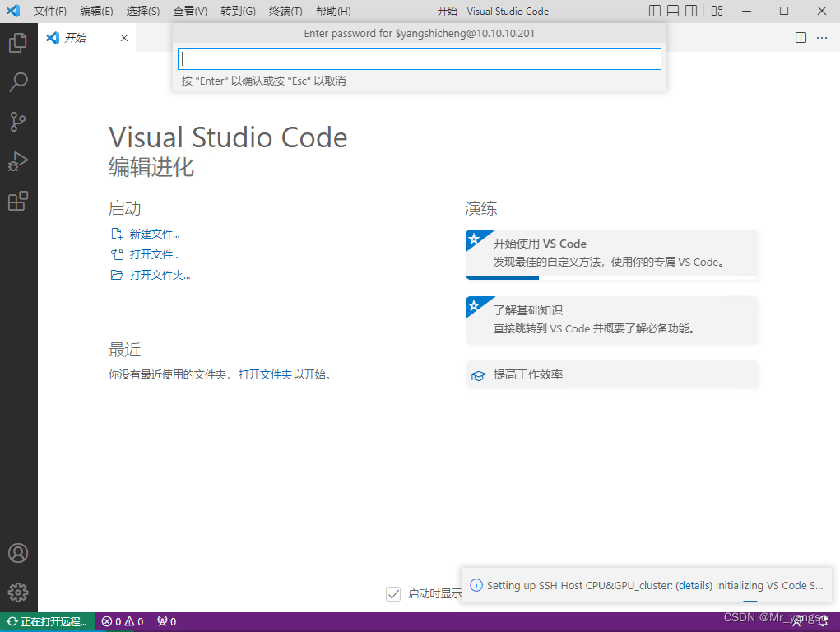840x632 pixels.
Task: Click the Visual Studio Code heading
Action: pyautogui.click(x=228, y=137)
